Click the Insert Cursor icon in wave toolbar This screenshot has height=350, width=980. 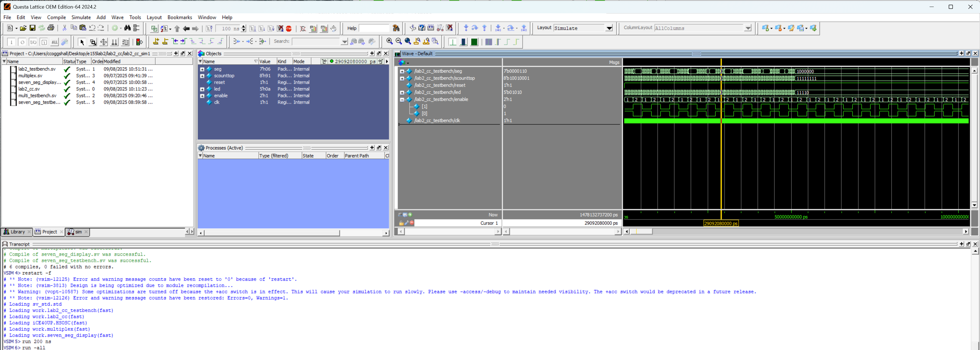click(156, 42)
